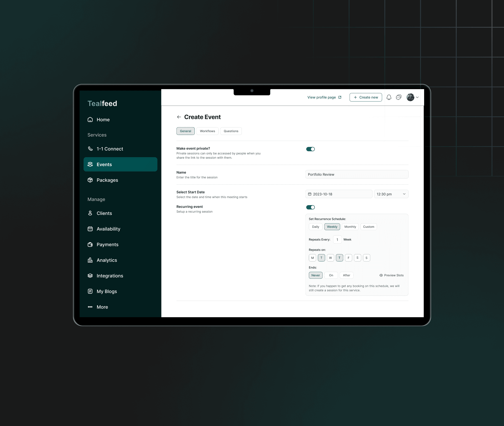Viewport: 504px width, 426px height.
Task: Open the profile avatar dropdown menu
Action: pyautogui.click(x=413, y=97)
